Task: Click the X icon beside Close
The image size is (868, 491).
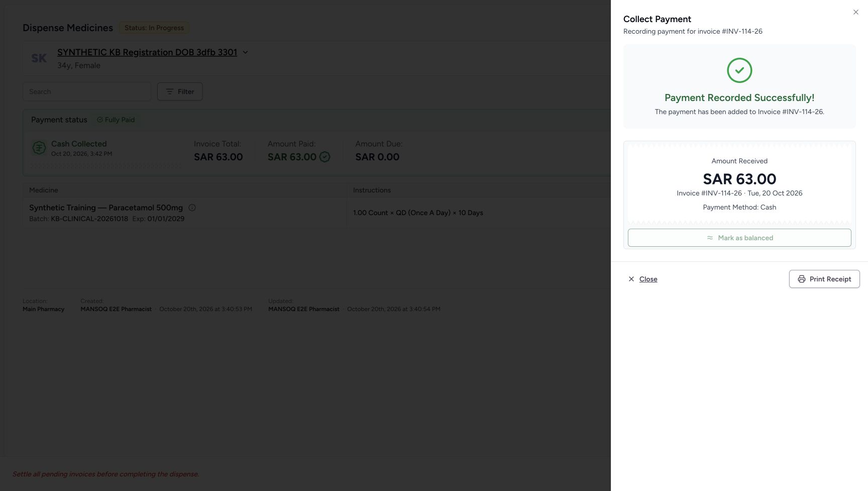Action: (631, 279)
